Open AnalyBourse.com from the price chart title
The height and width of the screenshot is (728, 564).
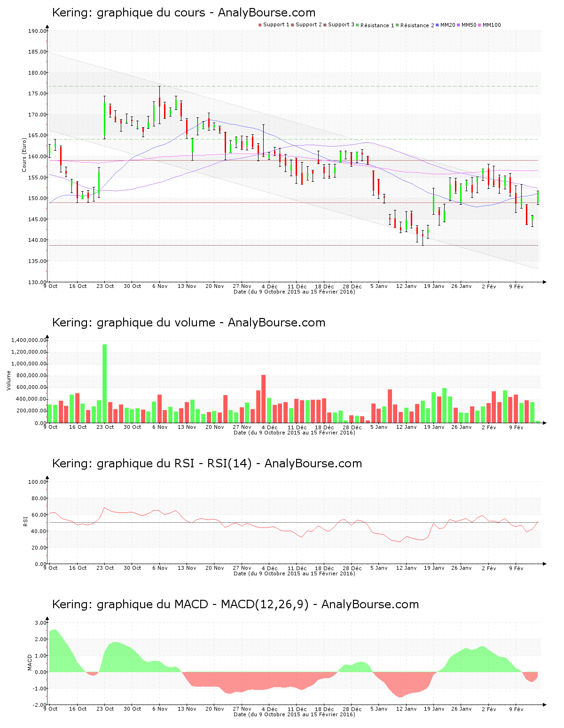click(266, 13)
